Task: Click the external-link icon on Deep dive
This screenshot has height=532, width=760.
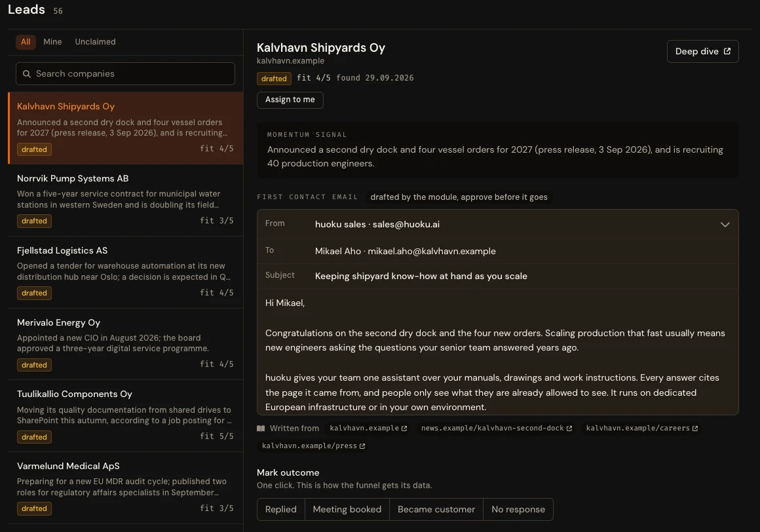Action: point(727,51)
